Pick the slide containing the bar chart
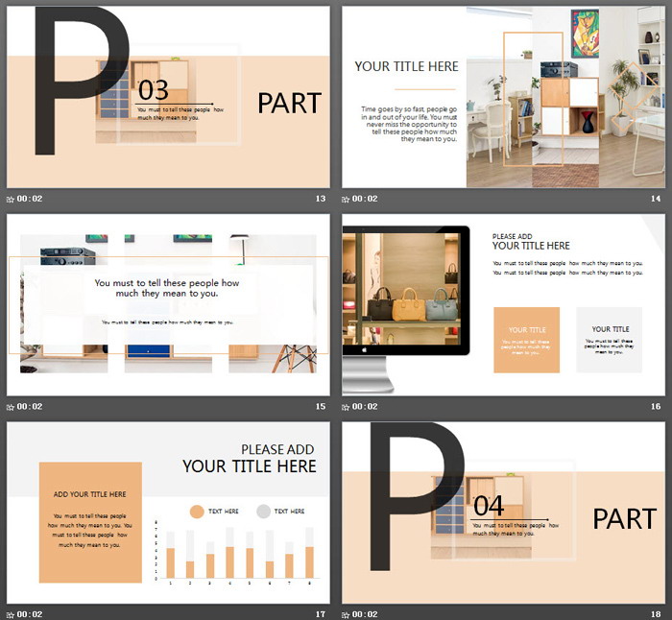 pos(168,512)
